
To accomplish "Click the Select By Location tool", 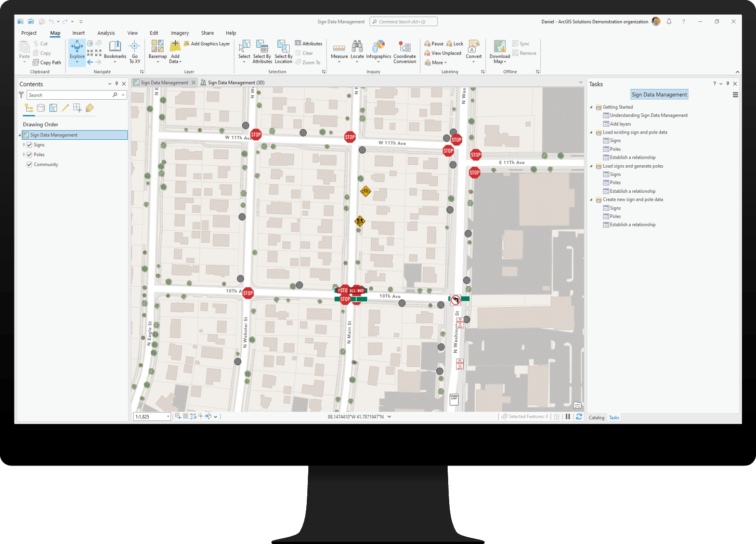I will 283,51.
